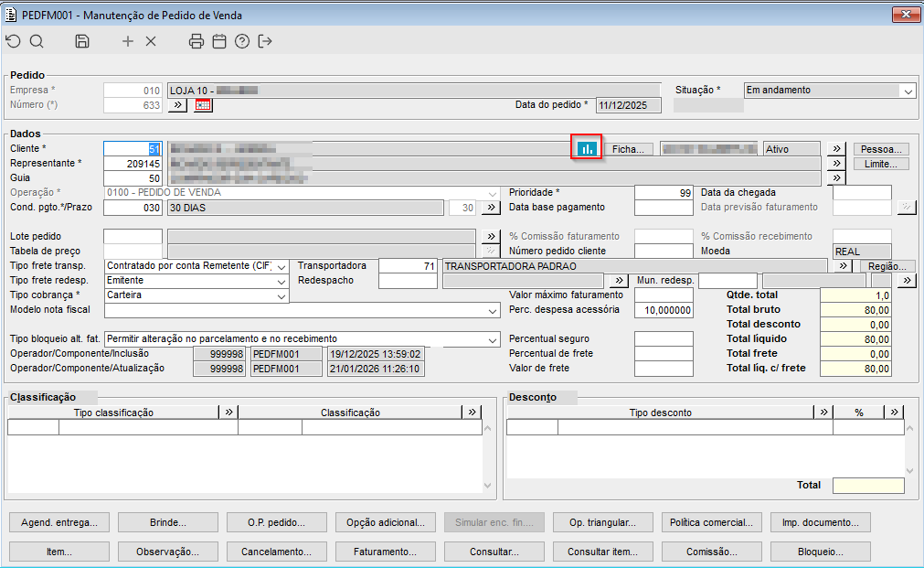Open the Tipo frete transp. dropdown
The image size is (924, 568).
pyautogui.click(x=281, y=266)
